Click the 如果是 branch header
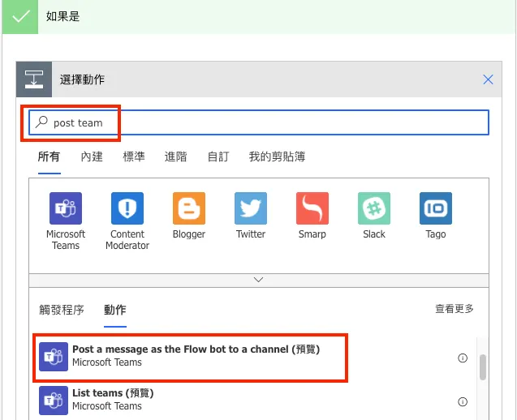This screenshot has width=517, height=420. coord(258,16)
